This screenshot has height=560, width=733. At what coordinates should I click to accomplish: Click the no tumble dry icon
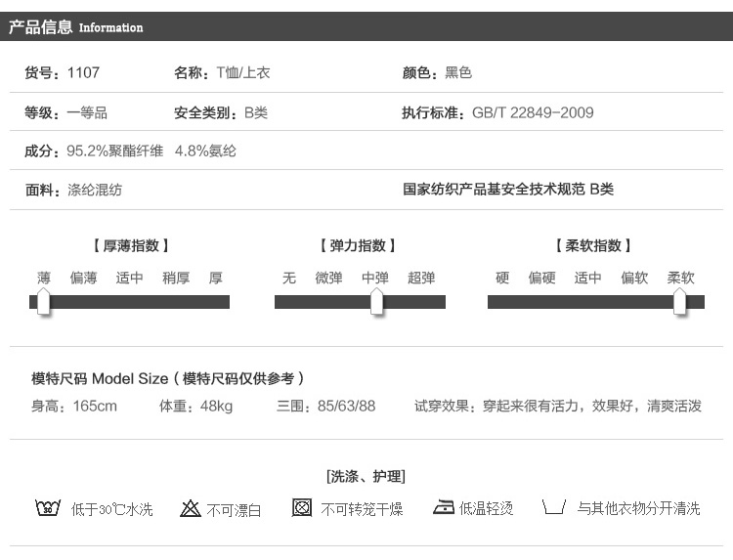click(302, 508)
